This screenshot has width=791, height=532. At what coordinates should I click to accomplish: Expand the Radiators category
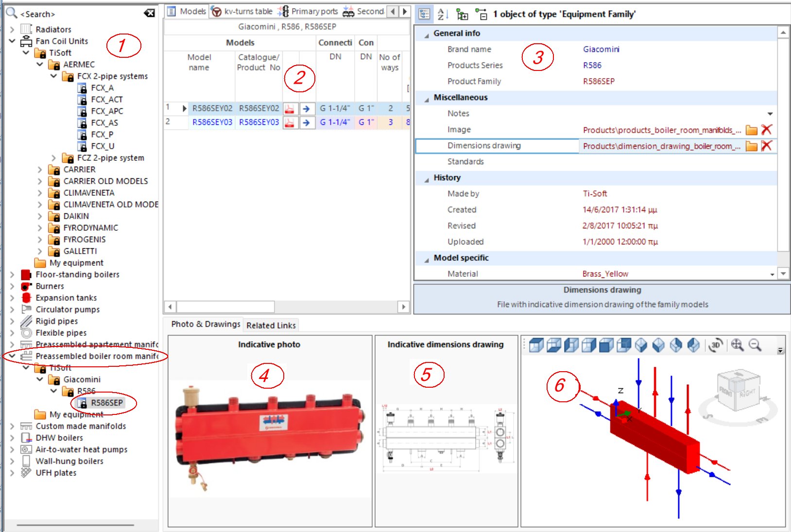point(12,30)
